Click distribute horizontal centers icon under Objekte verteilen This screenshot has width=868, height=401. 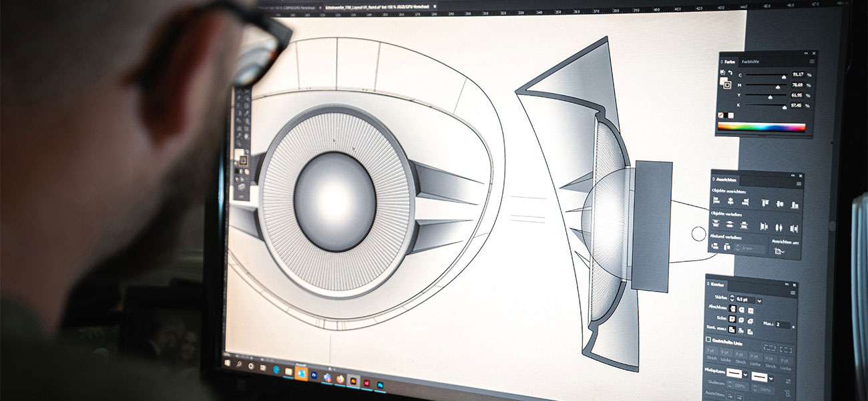point(779,227)
